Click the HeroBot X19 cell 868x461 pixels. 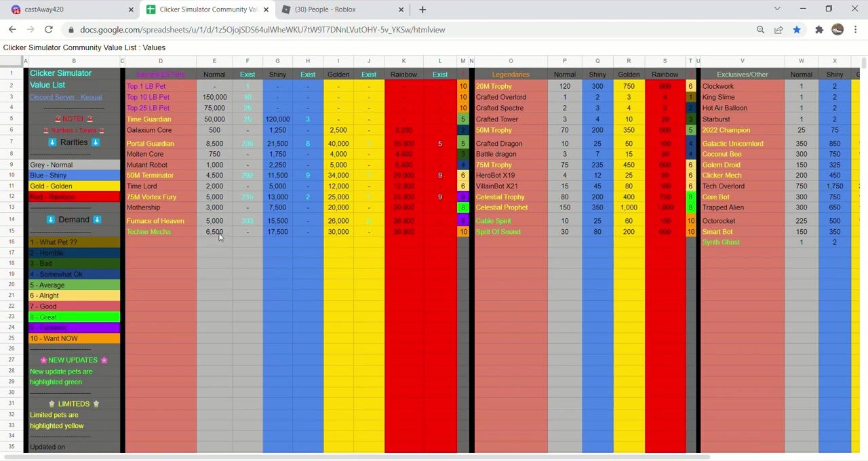[x=511, y=175]
